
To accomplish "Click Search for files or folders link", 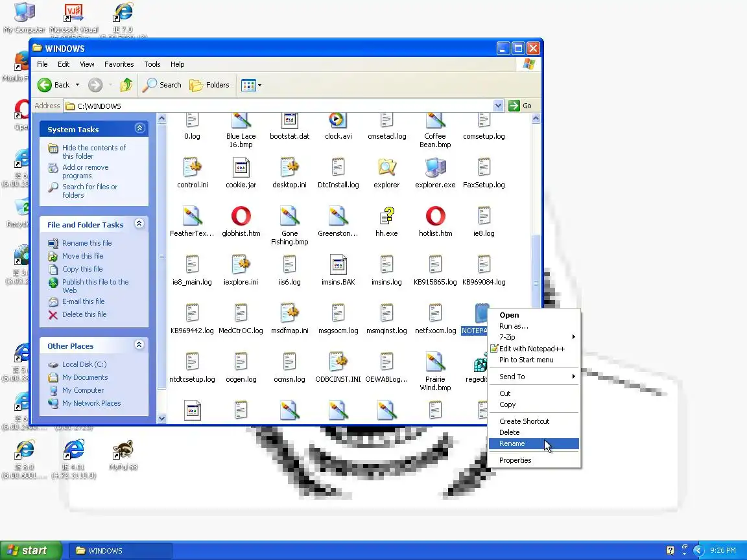I will pyautogui.click(x=89, y=191).
